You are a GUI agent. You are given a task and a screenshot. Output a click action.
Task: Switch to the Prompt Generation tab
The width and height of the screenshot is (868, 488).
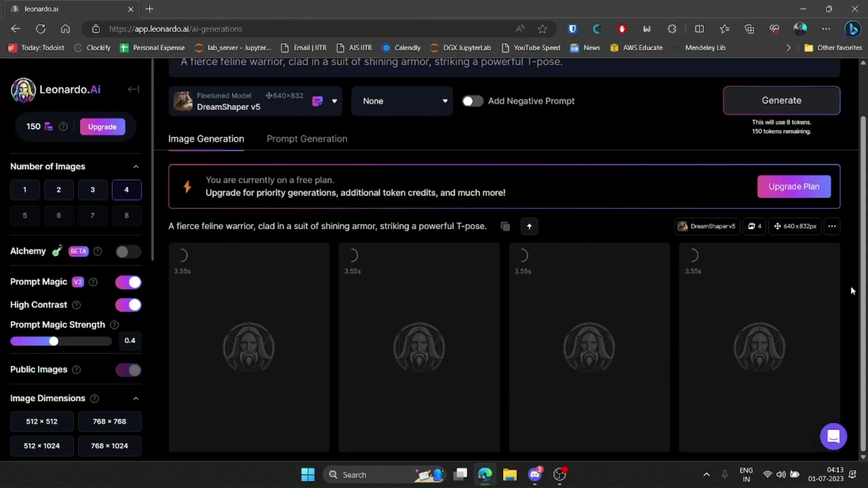pos(307,139)
